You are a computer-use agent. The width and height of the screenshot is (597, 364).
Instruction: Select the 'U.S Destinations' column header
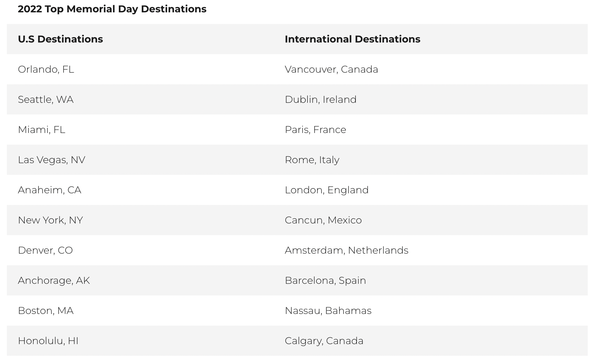click(60, 39)
